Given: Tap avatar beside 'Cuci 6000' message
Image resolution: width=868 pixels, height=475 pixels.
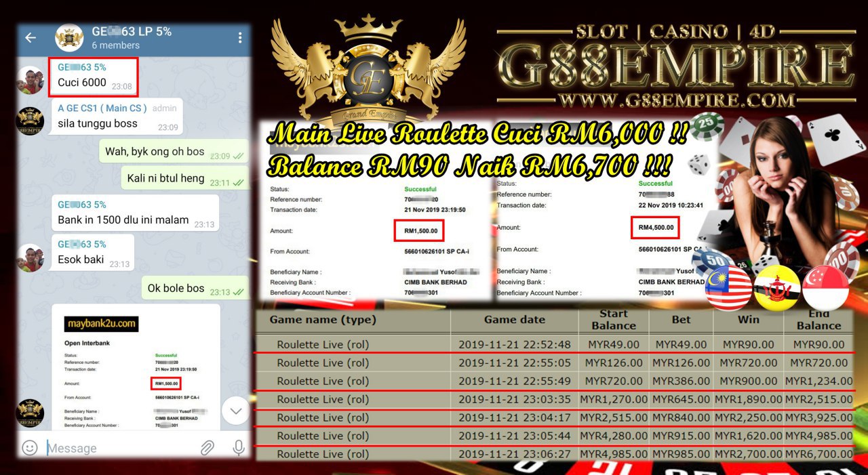Looking at the screenshot, I should click(31, 80).
